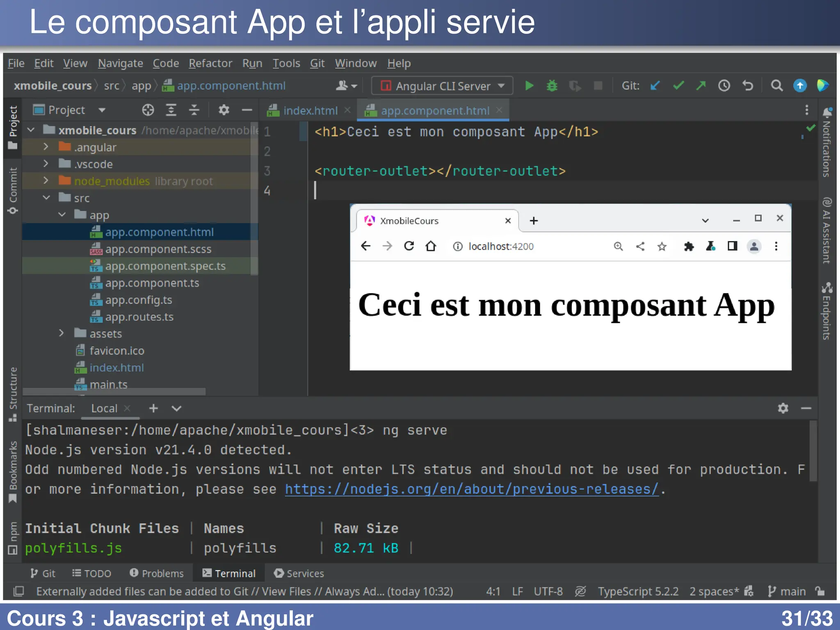Collapse the src folder
Screen dimensions: 840x630
tap(46, 198)
